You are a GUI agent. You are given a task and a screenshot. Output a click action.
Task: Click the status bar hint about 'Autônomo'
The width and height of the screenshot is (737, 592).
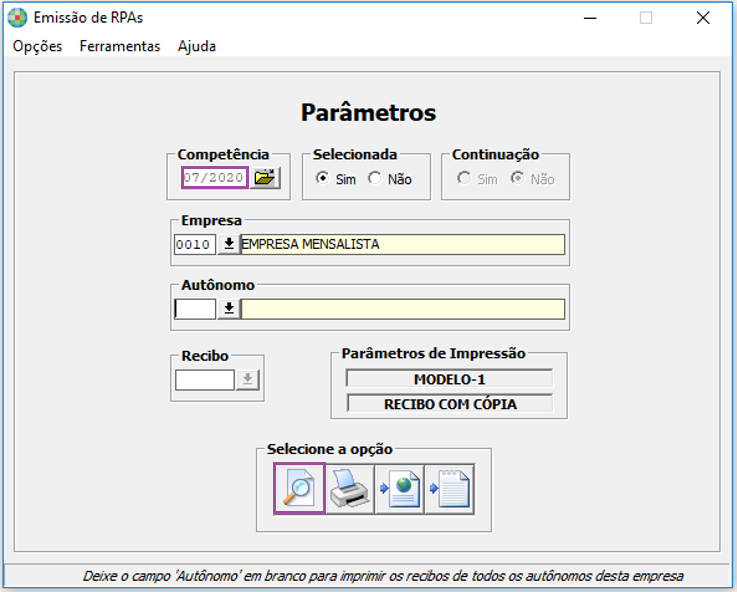click(383, 576)
